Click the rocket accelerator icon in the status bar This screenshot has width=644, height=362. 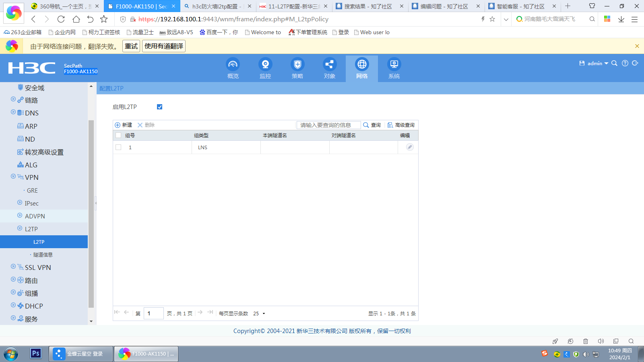(555, 341)
